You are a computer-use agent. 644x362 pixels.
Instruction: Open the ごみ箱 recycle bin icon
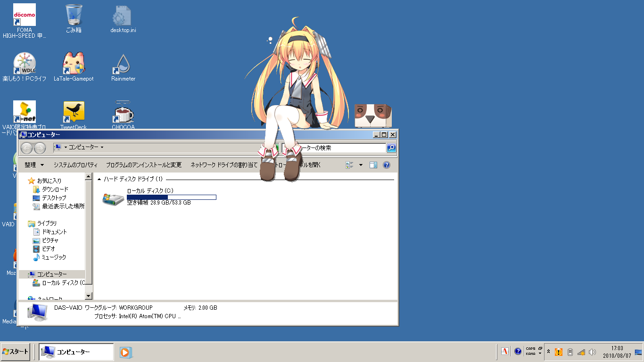74,16
